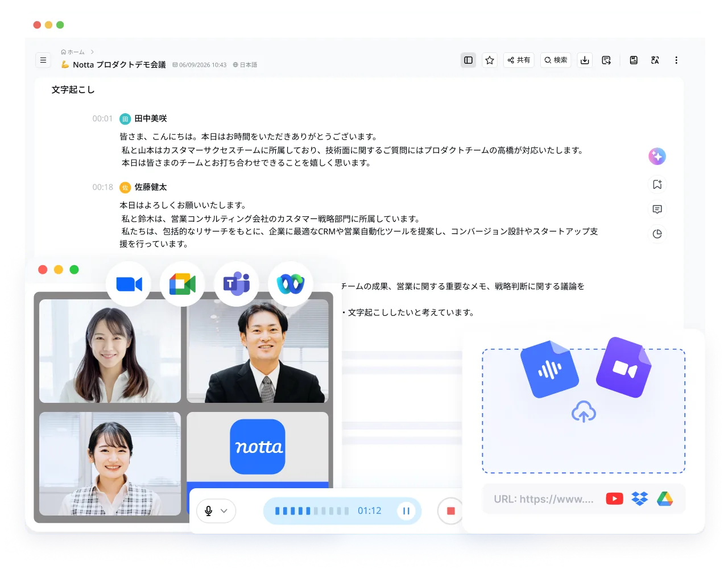
Task: Jump to timestamp 00:01
Action: coord(102,118)
